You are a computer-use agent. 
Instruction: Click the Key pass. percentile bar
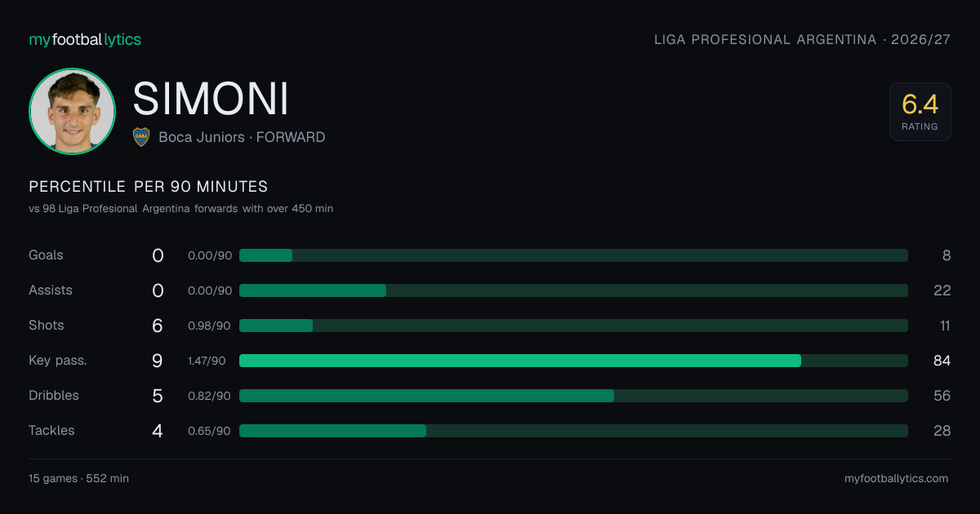point(573,361)
